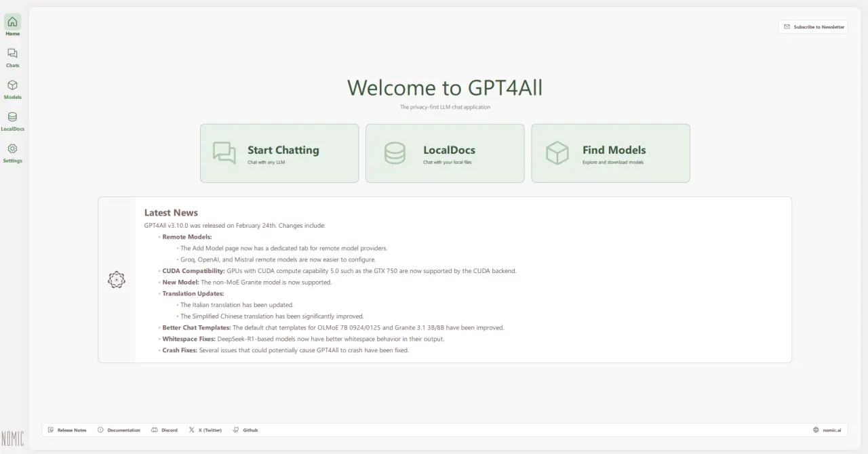Click the database icon in LocalDocs card
This screenshot has height=454, width=868.
395,153
